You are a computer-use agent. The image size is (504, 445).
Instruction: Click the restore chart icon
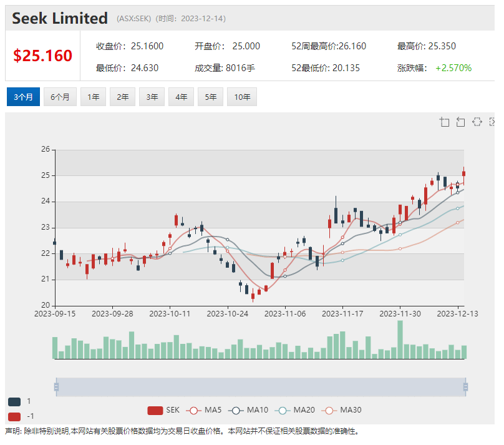coord(477,122)
